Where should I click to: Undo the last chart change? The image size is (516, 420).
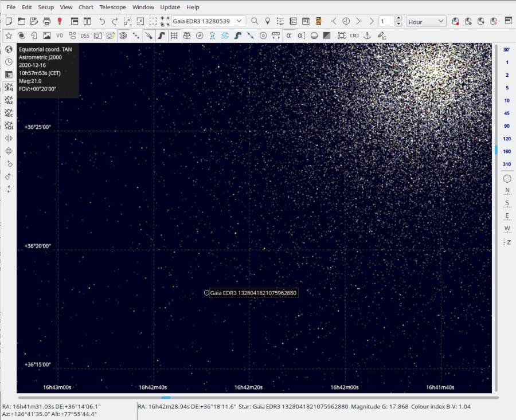point(102,21)
